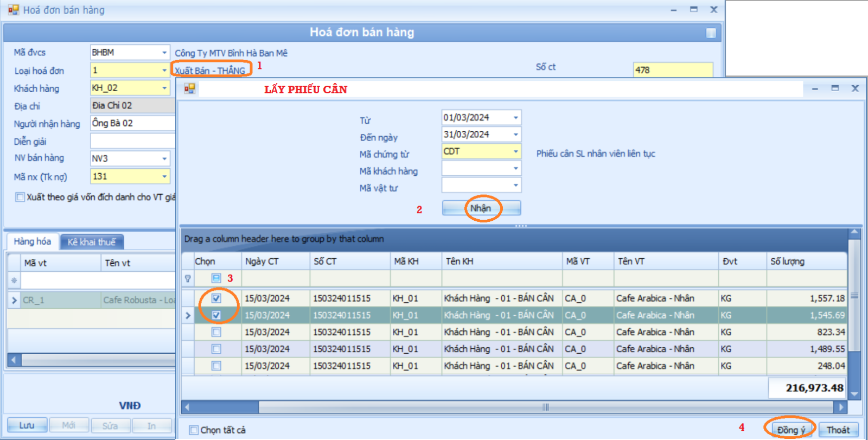
Task: Switch to the Kê khai thuế tab
Action: [x=92, y=242]
